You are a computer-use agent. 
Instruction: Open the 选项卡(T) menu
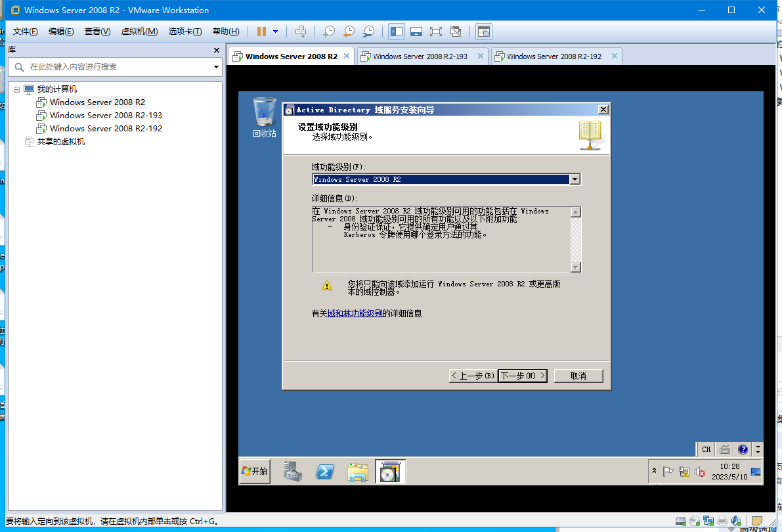[185, 32]
